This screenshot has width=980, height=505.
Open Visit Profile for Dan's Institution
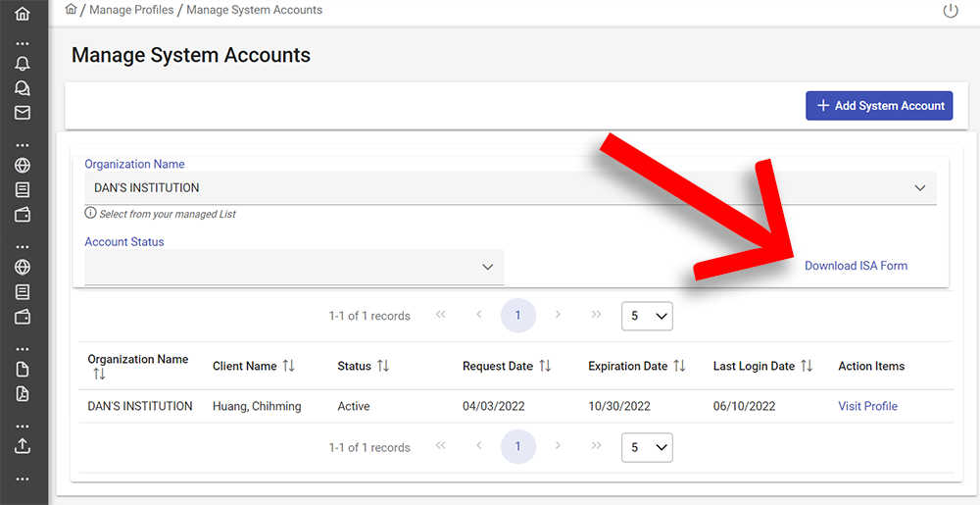click(867, 406)
